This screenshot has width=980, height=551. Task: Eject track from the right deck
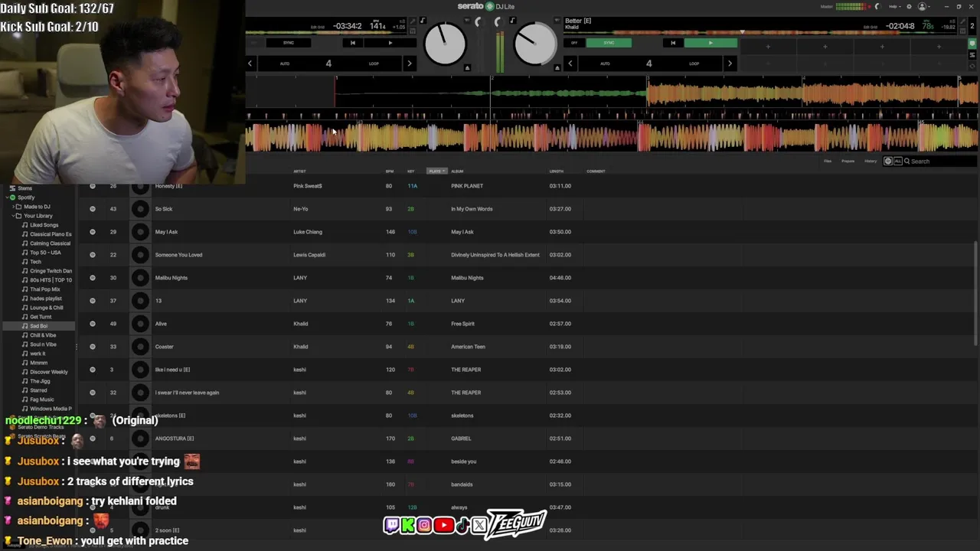pyautogui.click(x=557, y=68)
